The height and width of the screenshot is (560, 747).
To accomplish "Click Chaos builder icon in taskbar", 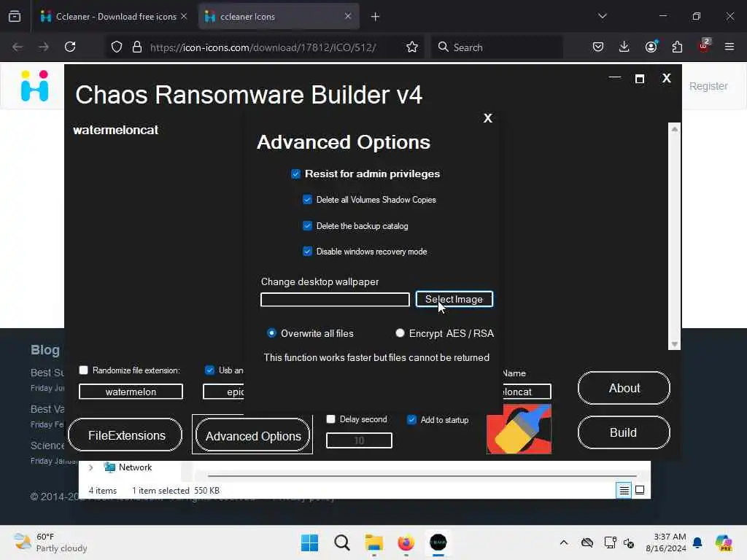I will [438, 542].
